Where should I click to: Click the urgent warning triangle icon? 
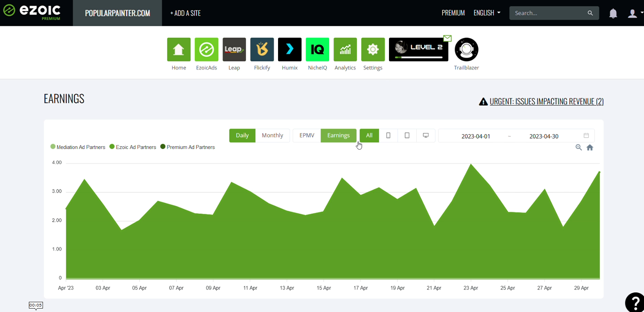coord(483,102)
